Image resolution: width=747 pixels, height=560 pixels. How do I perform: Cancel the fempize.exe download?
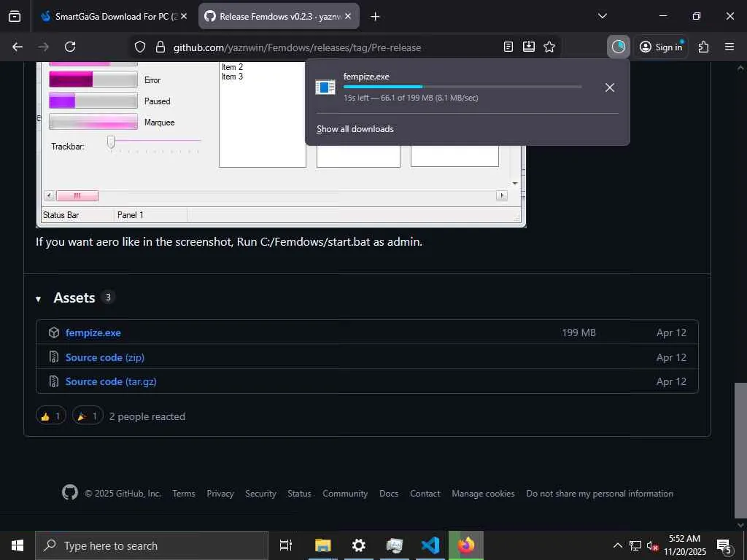click(610, 87)
